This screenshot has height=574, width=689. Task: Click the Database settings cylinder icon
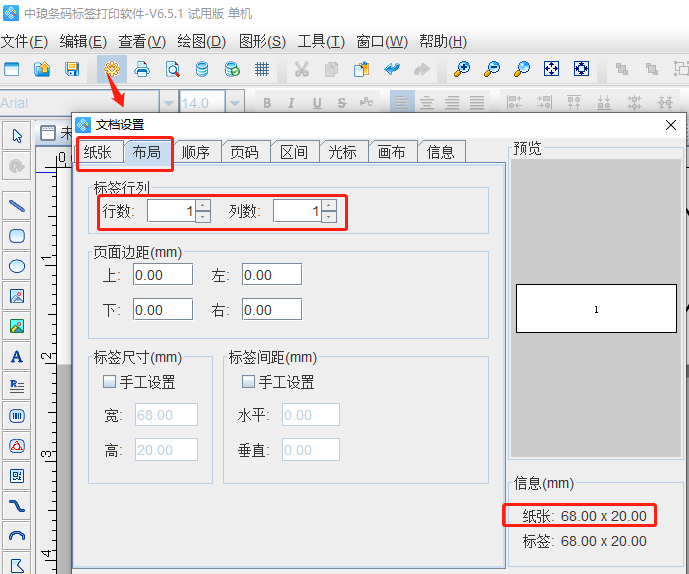pos(202,69)
